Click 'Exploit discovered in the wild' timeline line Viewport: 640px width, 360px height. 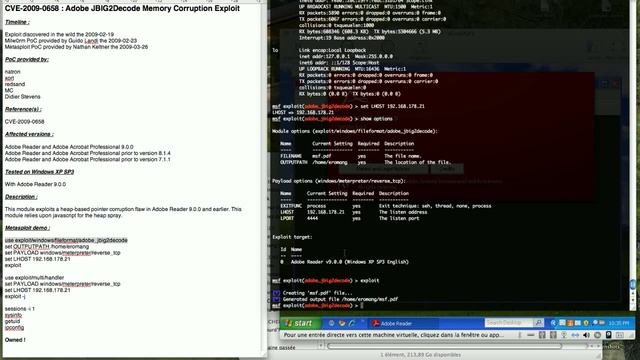[x=59, y=34]
